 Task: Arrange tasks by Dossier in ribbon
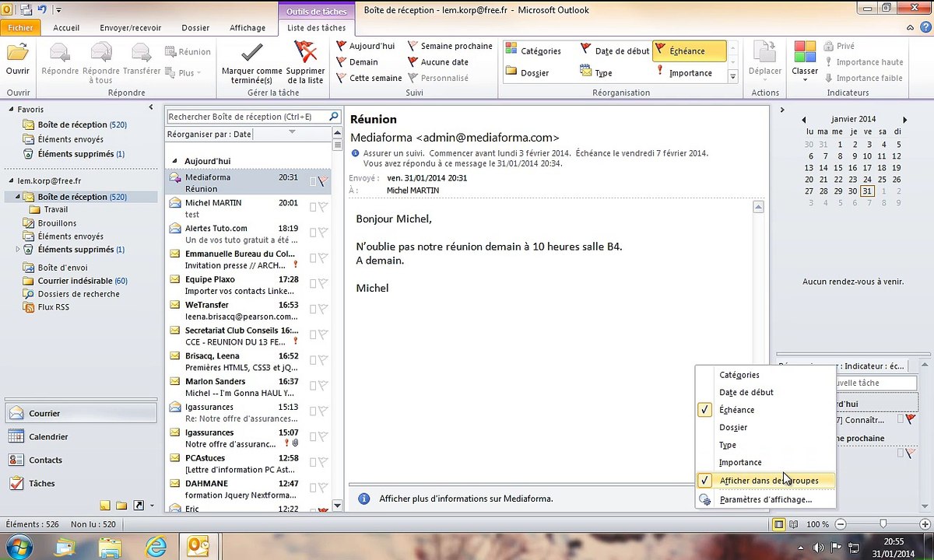pos(528,72)
